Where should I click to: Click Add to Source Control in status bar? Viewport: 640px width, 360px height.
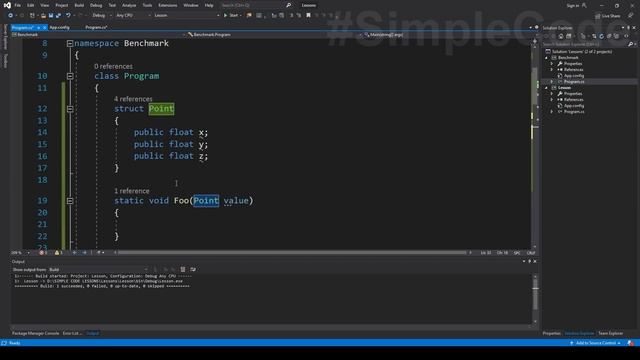click(x=596, y=343)
